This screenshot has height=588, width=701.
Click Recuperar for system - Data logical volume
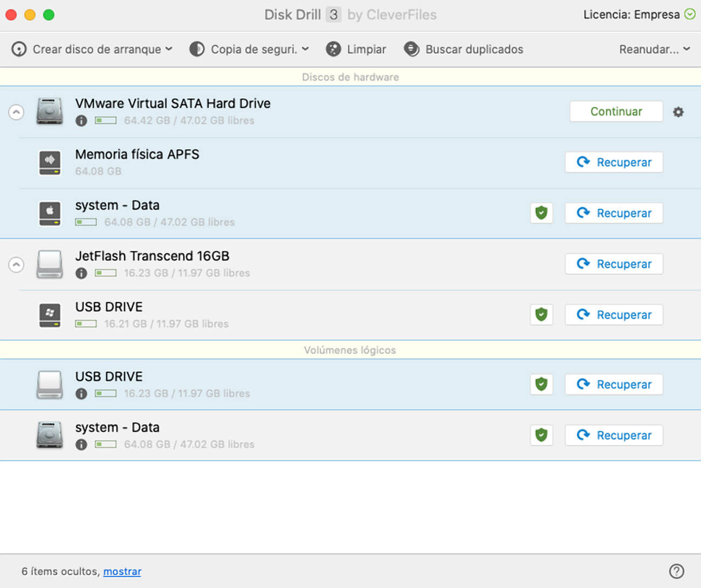coord(614,435)
